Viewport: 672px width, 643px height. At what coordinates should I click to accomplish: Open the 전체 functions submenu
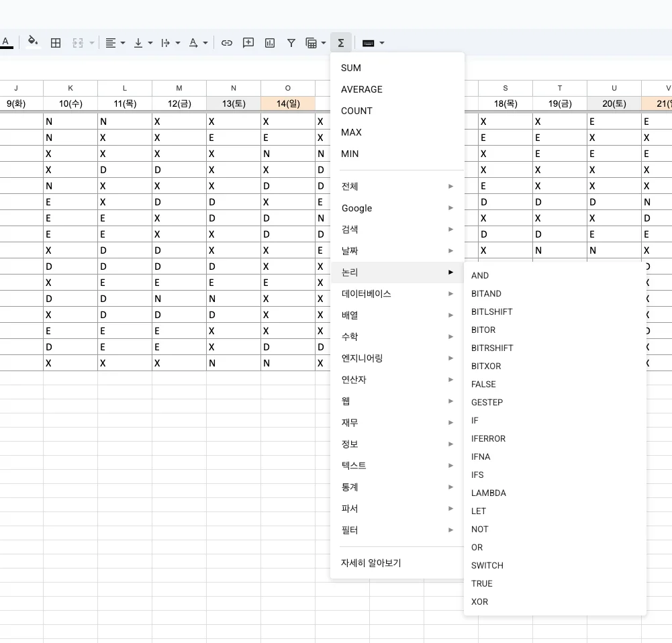397,187
